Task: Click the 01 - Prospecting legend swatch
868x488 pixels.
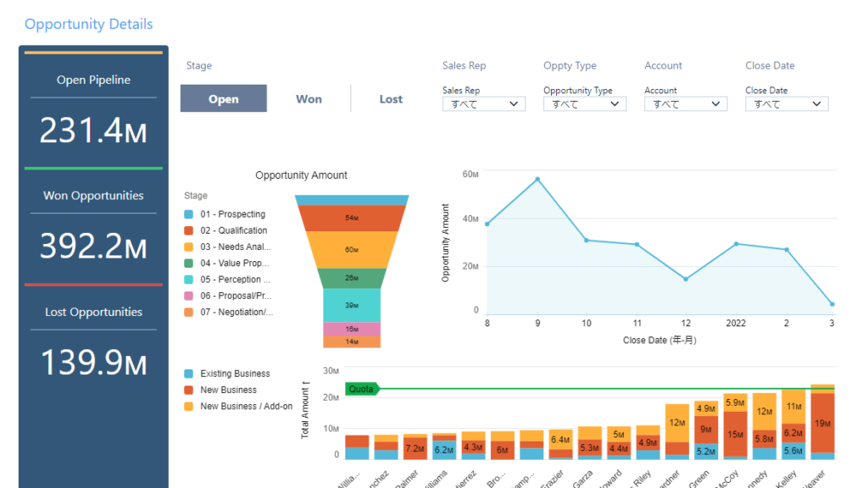Action: pyautogui.click(x=189, y=214)
